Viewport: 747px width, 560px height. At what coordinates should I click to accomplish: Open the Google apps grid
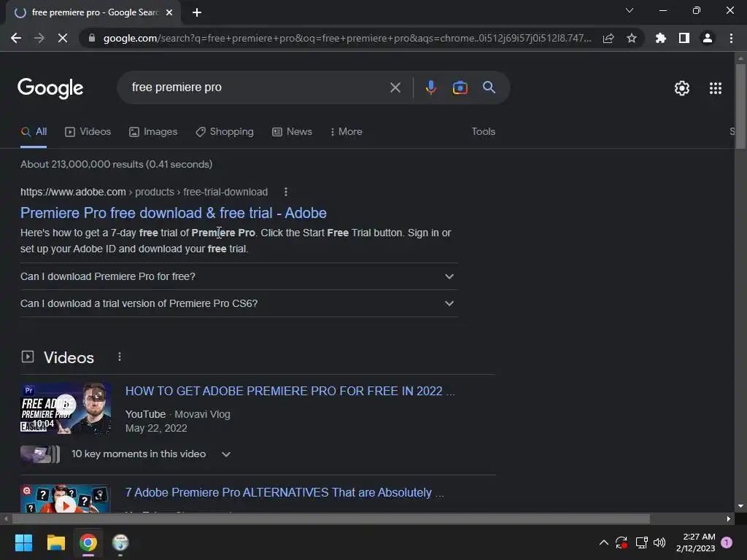click(x=715, y=88)
